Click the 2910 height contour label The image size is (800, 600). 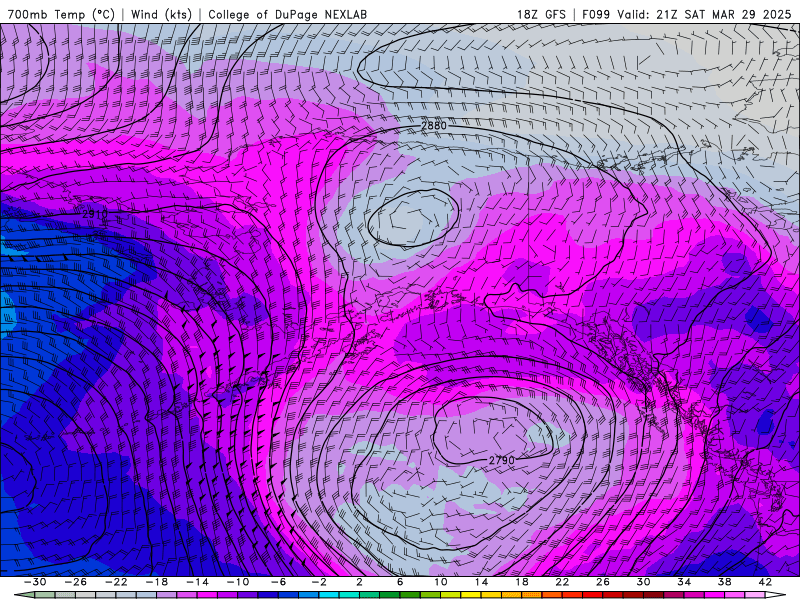(95, 214)
